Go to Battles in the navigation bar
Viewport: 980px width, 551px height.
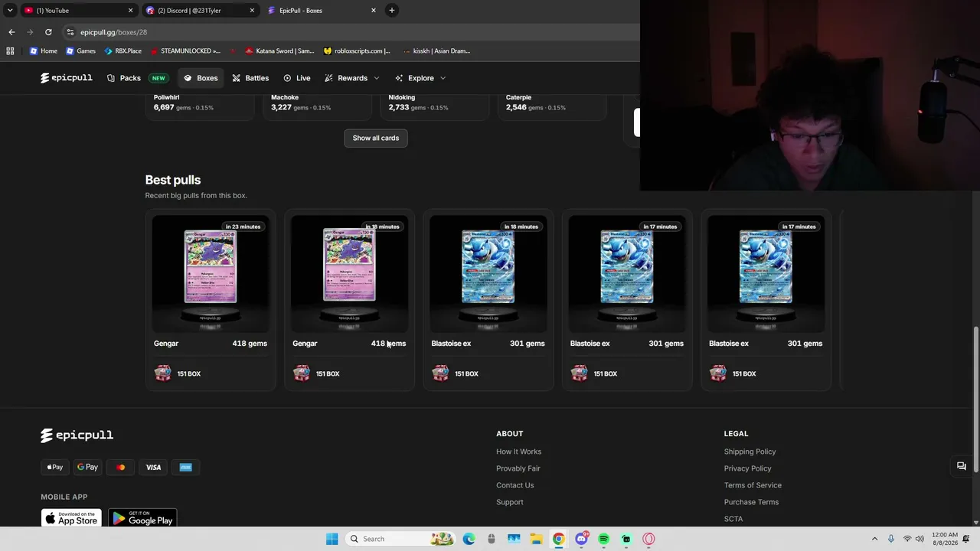coord(250,78)
